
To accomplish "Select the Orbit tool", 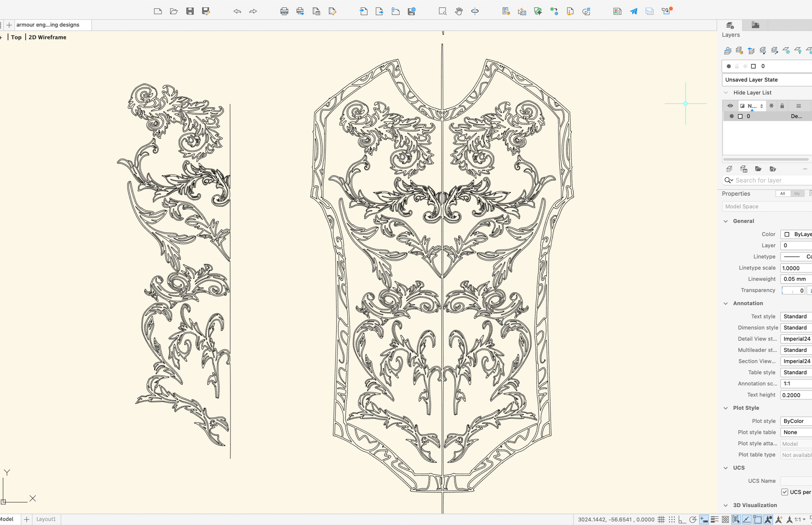I will (x=475, y=11).
